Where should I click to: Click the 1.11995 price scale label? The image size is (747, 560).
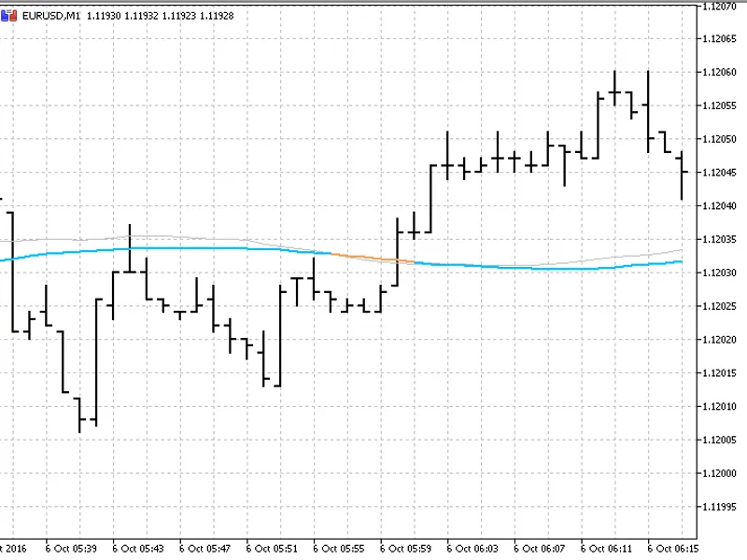[x=719, y=507]
